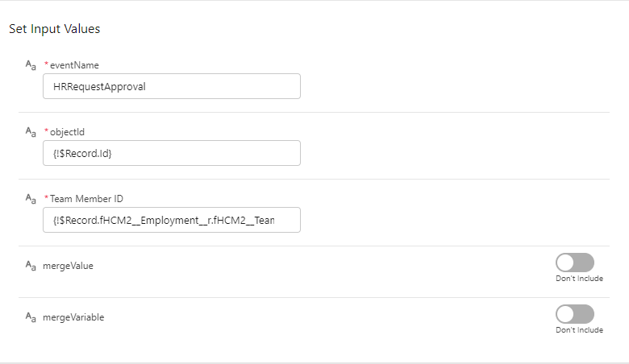
Task: Click the objectId field with {!$Record.Id}
Action: 171,153
